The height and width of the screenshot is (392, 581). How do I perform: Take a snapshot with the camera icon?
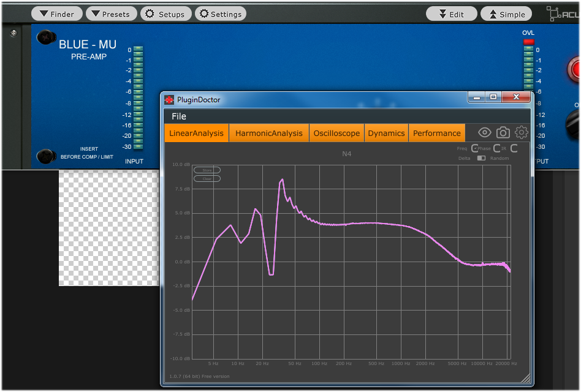click(x=503, y=132)
